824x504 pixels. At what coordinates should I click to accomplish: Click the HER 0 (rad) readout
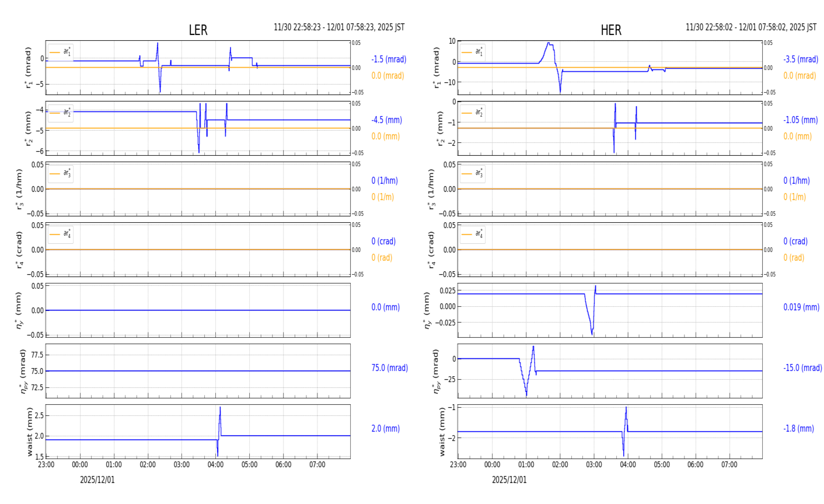[x=794, y=258]
